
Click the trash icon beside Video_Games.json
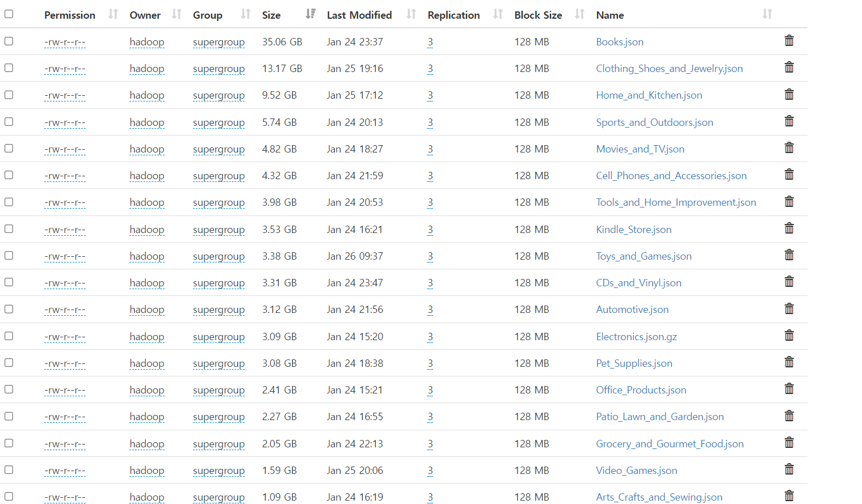(x=789, y=469)
